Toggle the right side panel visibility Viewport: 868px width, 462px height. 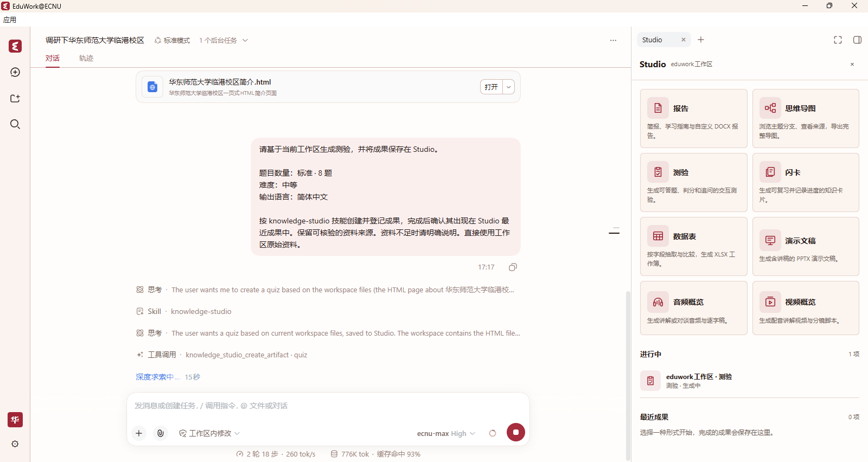858,40
